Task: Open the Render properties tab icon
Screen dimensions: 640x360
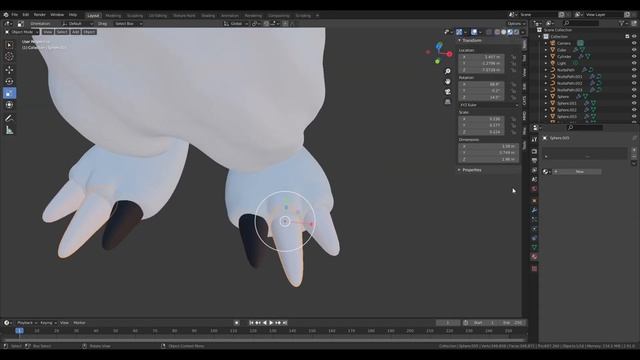Action: (534, 151)
